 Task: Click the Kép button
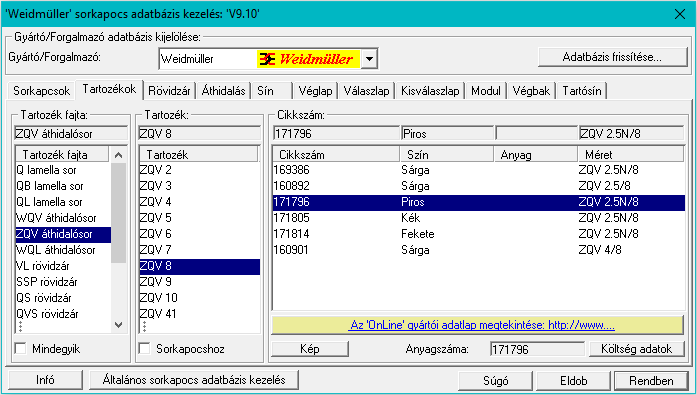click(x=310, y=349)
